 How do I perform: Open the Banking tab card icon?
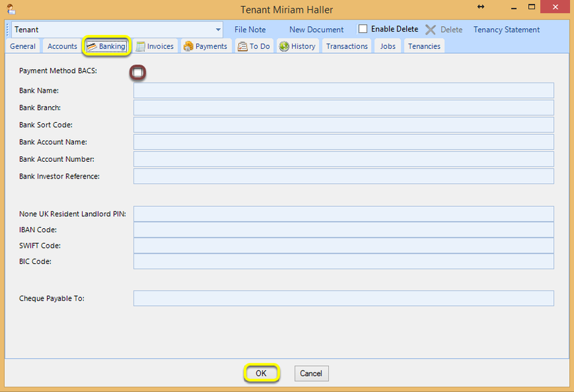(92, 46)
